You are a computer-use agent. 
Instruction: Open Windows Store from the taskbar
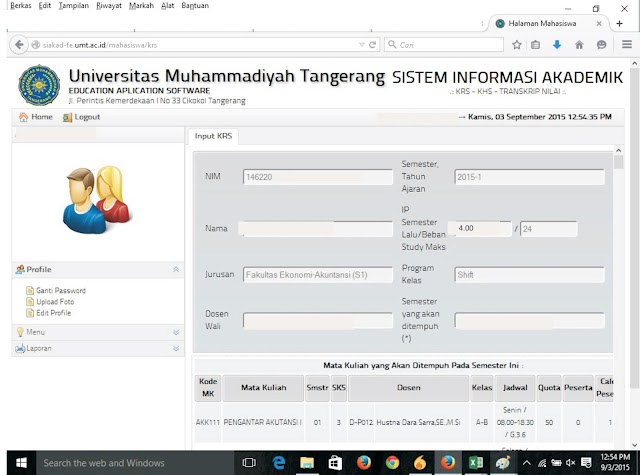[x=335, y=463]
